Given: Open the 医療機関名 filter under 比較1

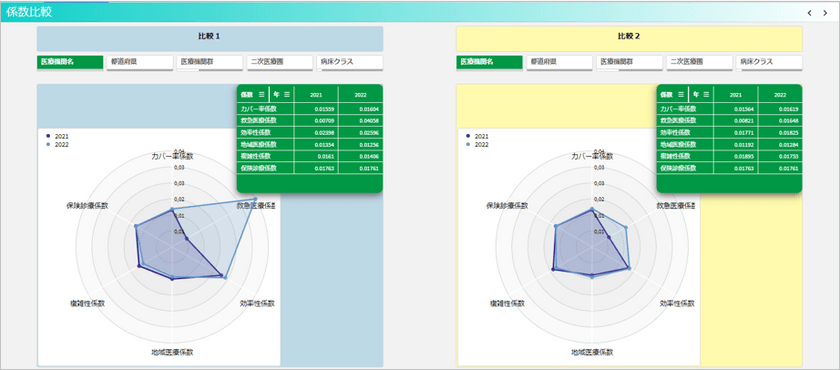Looking at the screenshot, I should 70,62.
